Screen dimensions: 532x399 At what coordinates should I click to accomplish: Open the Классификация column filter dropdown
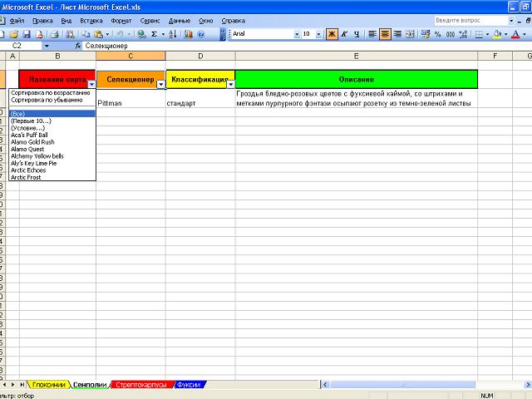(230, 84)
